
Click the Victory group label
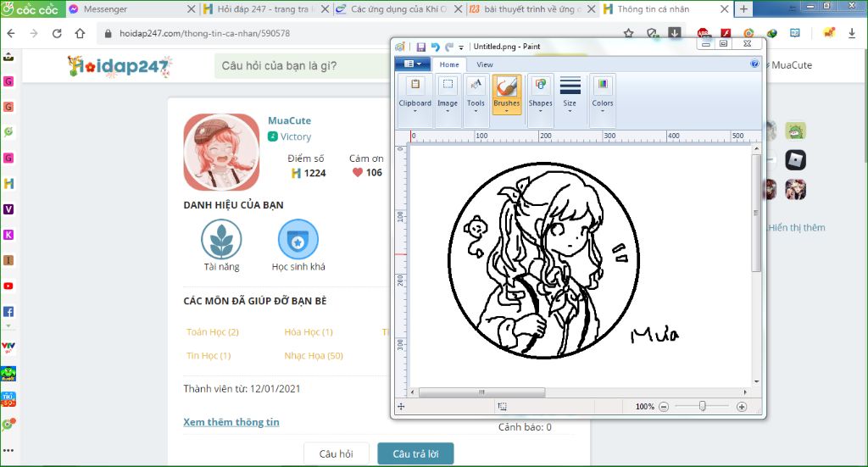coord(295,136)
